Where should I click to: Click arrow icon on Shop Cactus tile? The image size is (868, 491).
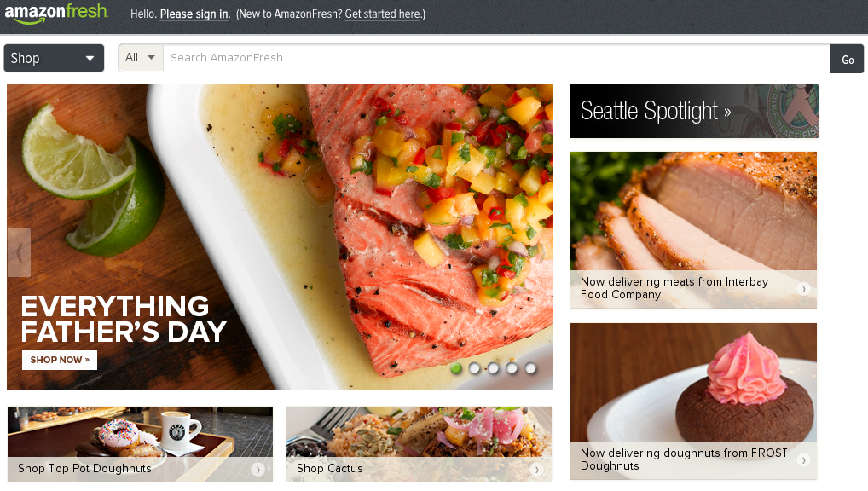click(535, 470)
